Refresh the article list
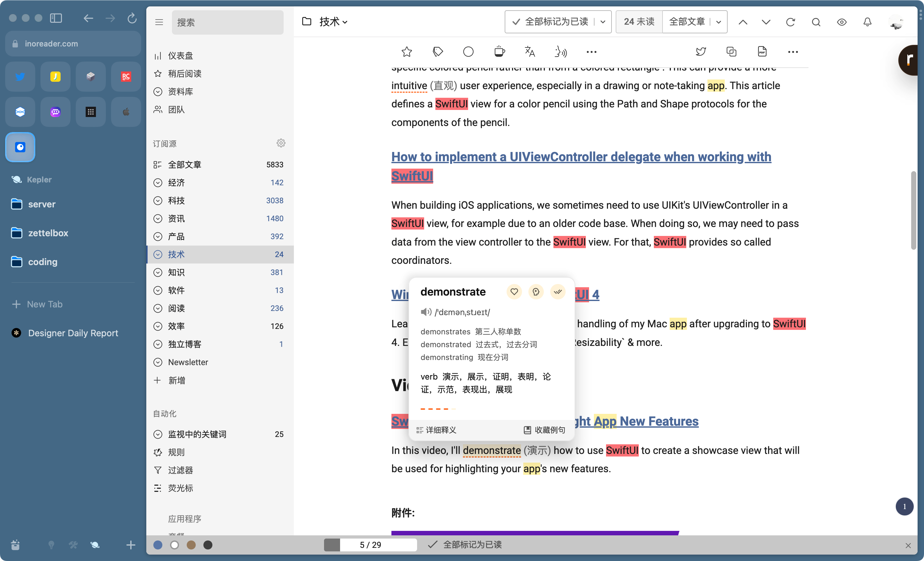Viewport: 924px width, 561px height. (791, 22)
